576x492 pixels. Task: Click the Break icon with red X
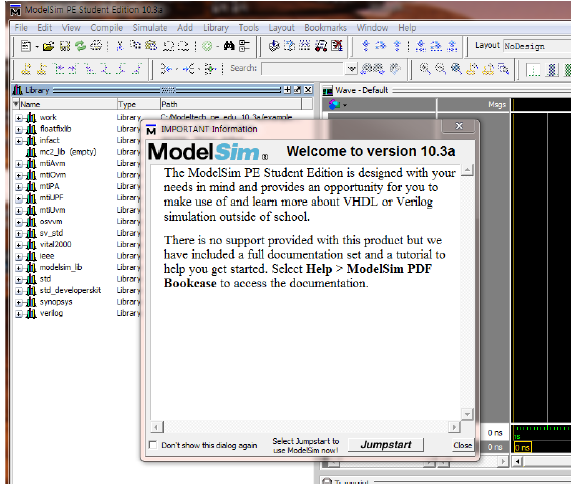tap(337, 46)
